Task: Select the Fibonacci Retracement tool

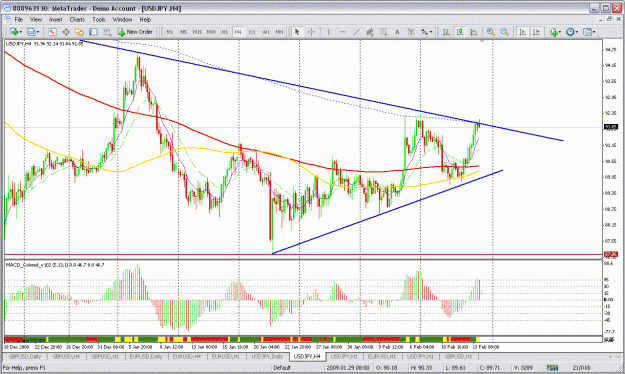Action: point(383,32)
